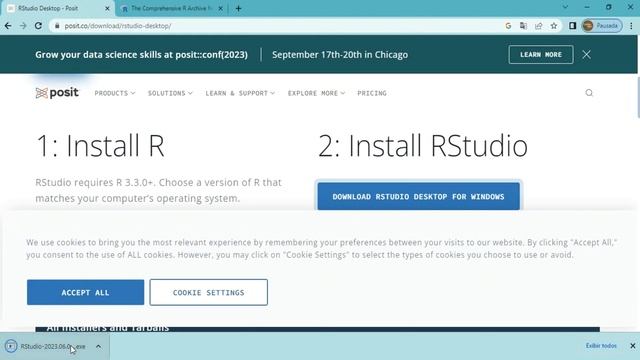Expand the PRODUCTS menu
Image resolution: width=640 pixels, height=360 pixels.
(115, 93)
